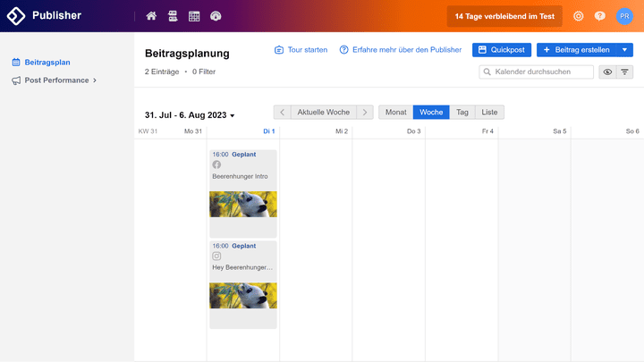Click Beerenhunger Intro post title
Screen dimensions: 644x362
[240, 176]
